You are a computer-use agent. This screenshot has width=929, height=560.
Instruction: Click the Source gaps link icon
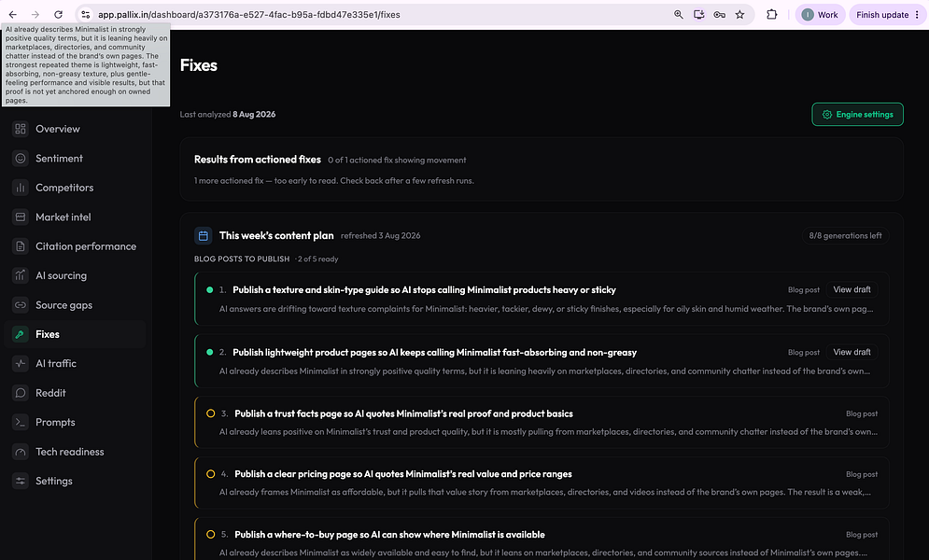[x=21, y=305]
